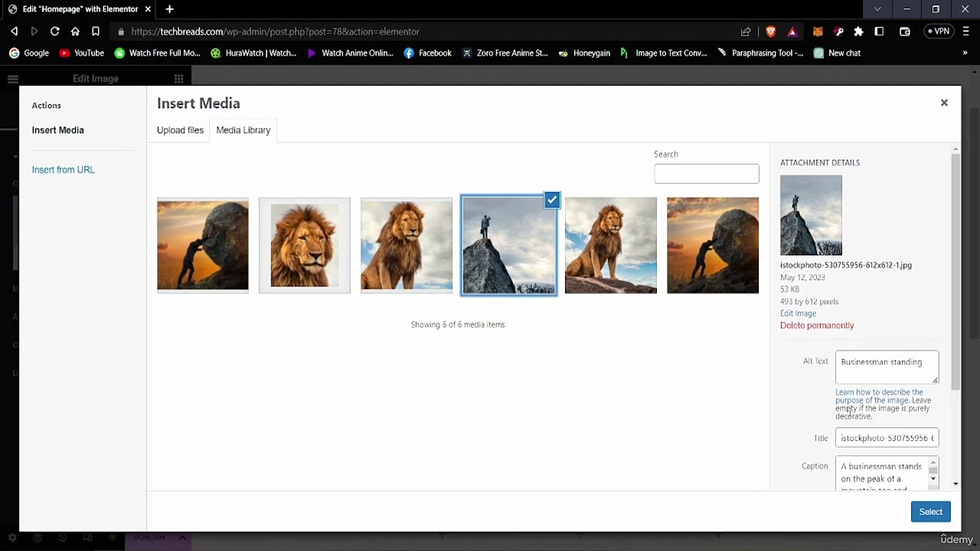Screen dimensions: 980x551
Task: Open YouTube bookmark
Action: pos(82,53)
